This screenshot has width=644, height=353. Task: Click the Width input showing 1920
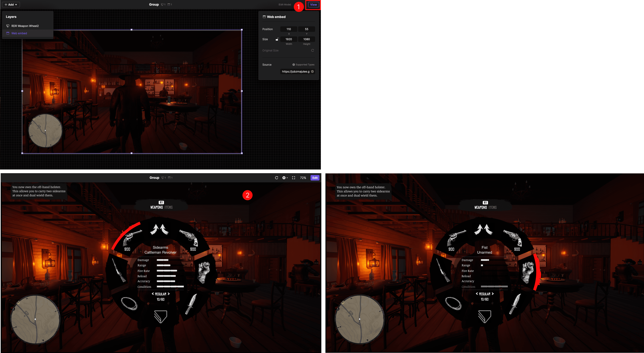point(289,39)
